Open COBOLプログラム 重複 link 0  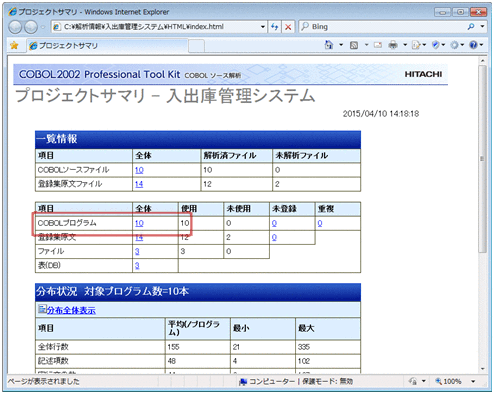coord(320,223)
